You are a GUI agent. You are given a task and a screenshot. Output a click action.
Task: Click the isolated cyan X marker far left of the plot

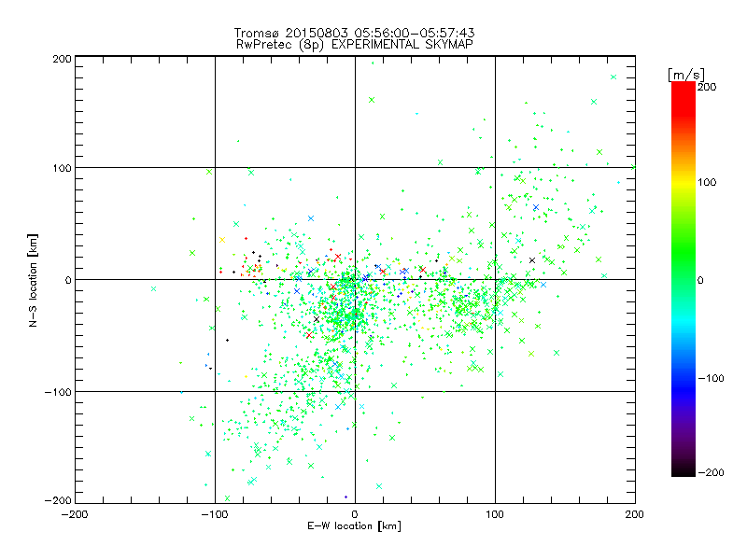click(153, 289)
